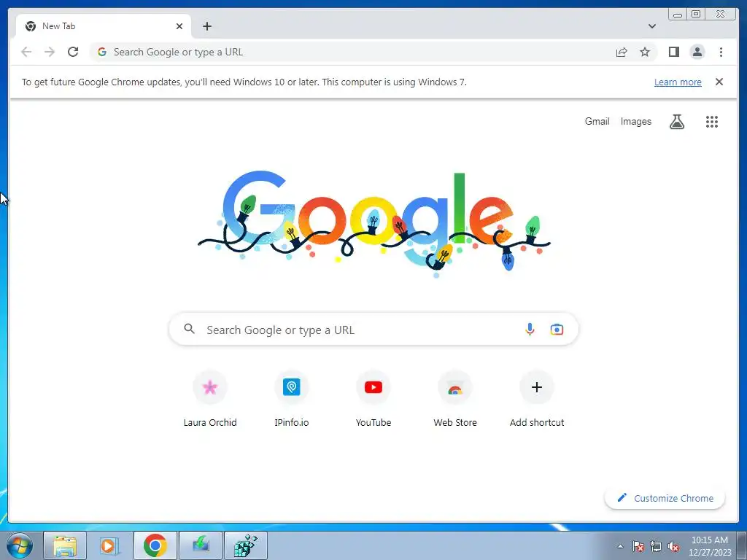Start voice search with microphone

530,329
